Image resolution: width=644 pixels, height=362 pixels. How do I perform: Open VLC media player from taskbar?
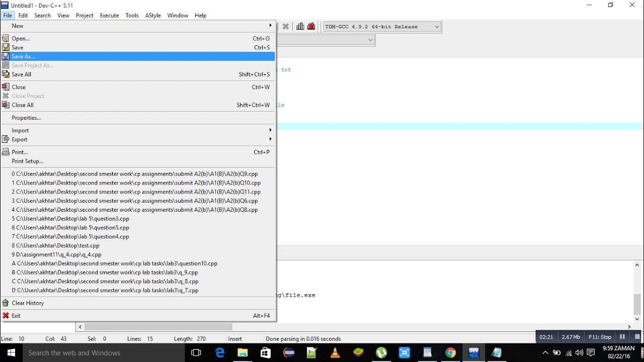click(x=335, y=352)
